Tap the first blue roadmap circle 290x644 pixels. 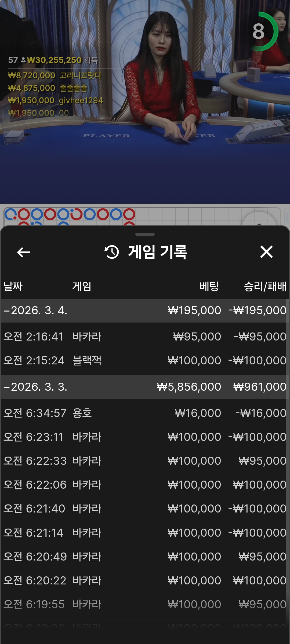tap(11, 214)
